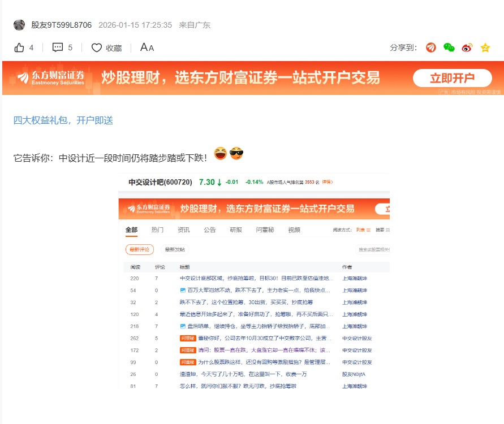Open the poster's profile avatar
Image resolution: width=504 pixels, height=424 pixels.
(x=19, y=25)
